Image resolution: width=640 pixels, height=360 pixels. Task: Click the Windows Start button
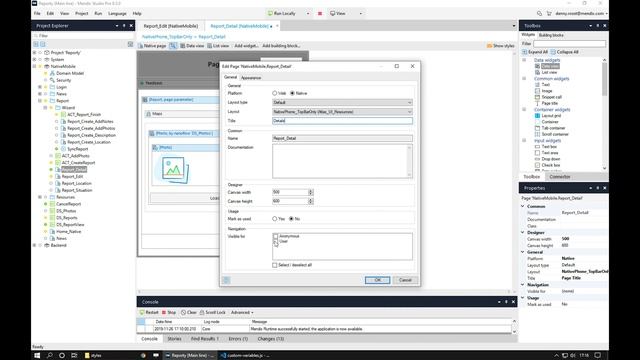37,356
